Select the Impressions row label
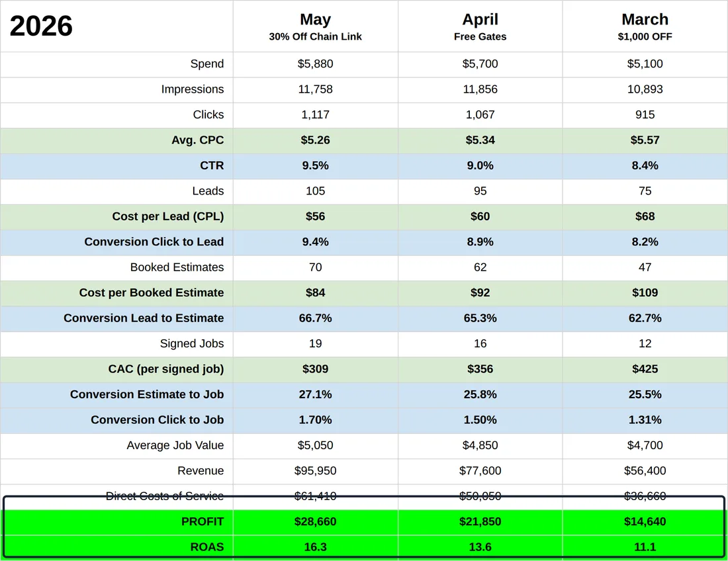The height and width of the screenshot is (561, 728). click(193, 89)
